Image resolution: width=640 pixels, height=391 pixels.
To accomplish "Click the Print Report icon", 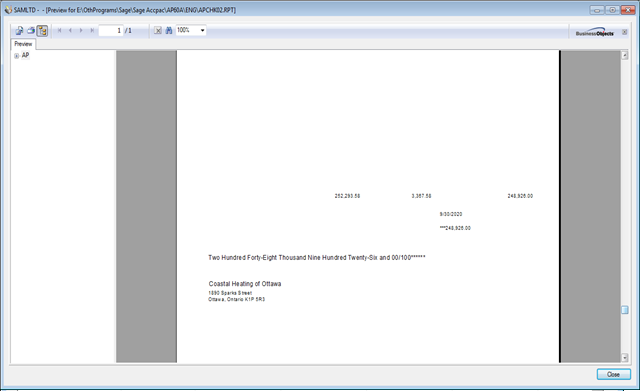I will tap(31, 31).
